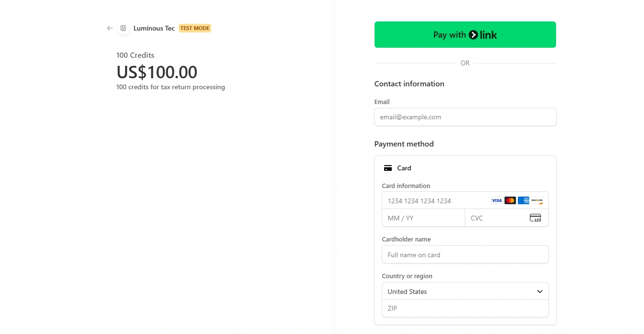Click the Mastercard logo

coord(510,200)
